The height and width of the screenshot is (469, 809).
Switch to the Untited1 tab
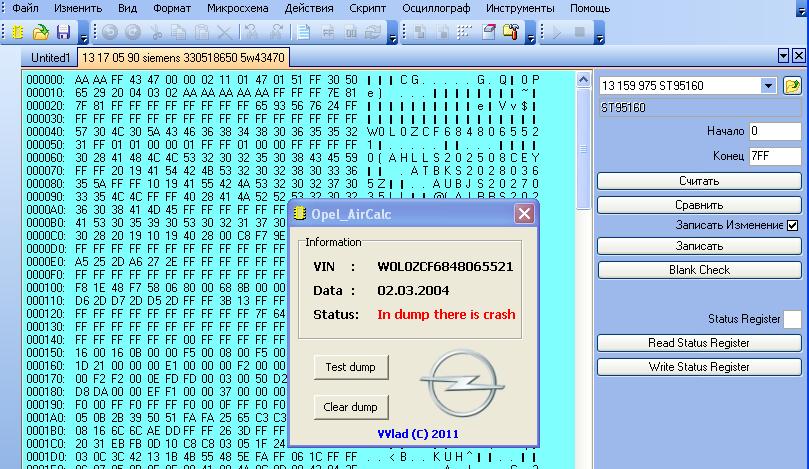tap(50, 58)
